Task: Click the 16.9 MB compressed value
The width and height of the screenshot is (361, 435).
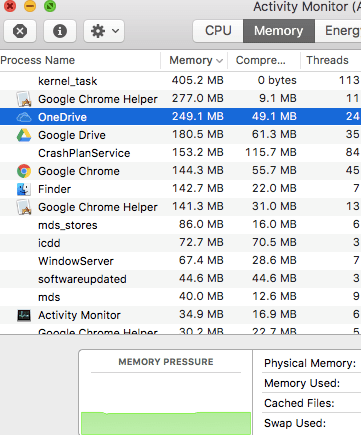Action: tap(274, 314)
